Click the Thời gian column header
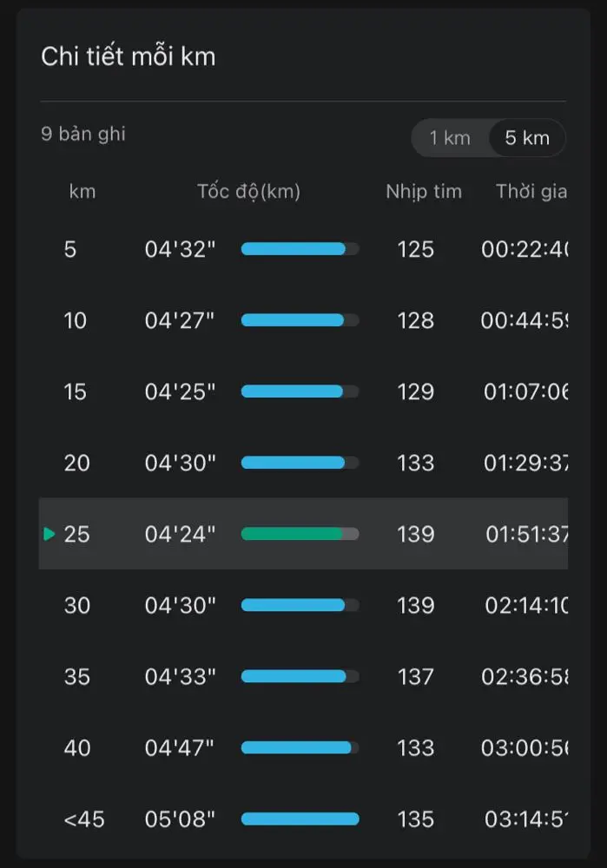Screen dimensions: 607x868 point(531,192)
